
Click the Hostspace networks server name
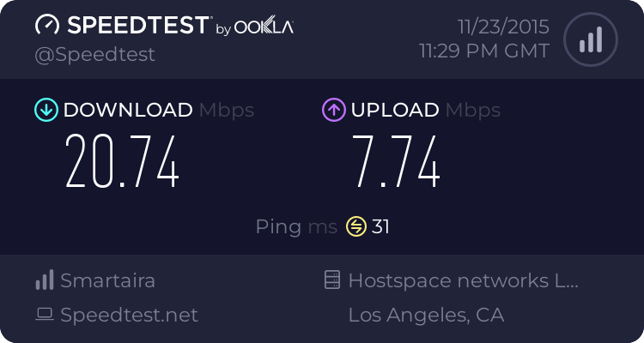[x=464, y=280]
